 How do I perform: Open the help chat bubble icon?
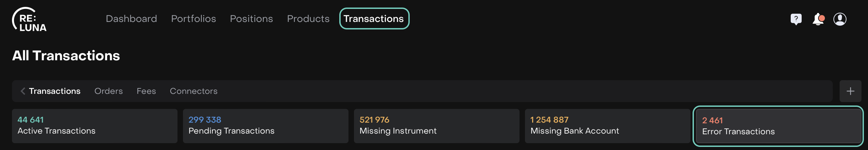(x=796, y=19)
